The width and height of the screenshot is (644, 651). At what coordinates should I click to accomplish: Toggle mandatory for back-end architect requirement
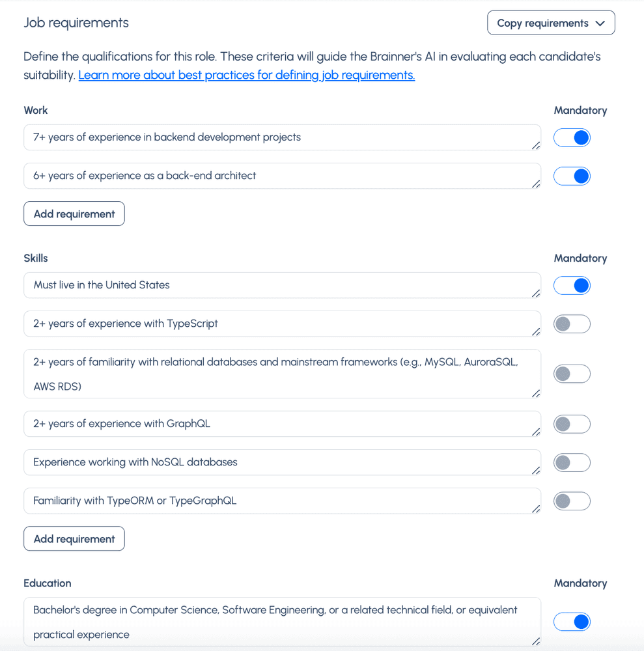(x=572, y=176)
